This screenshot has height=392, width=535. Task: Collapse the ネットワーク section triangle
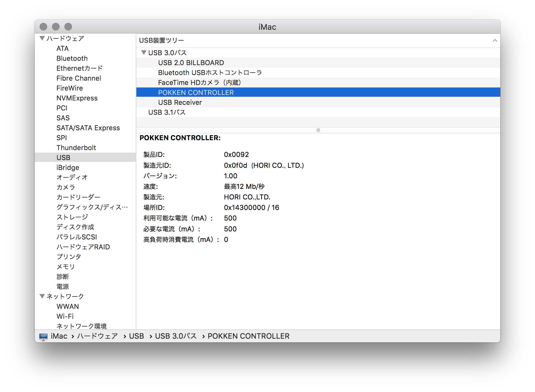click(x=42, y=296)
